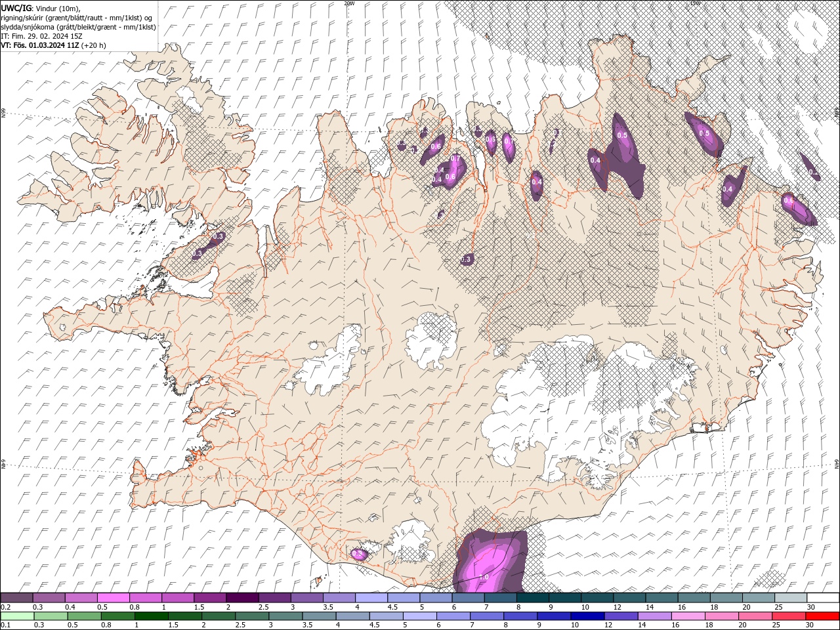This screenshot has height=630, width=840.
Task: Click 'VT: Fös. 01.03.2024 11Z (+20 h)' text
Action: [x=54, y=45]
